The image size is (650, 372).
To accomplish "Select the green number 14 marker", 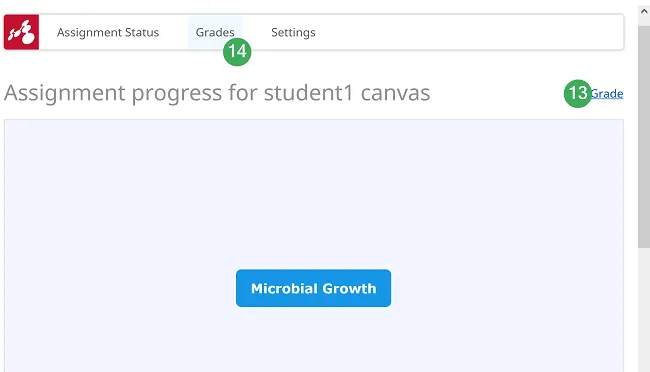I will coord(237,52).
